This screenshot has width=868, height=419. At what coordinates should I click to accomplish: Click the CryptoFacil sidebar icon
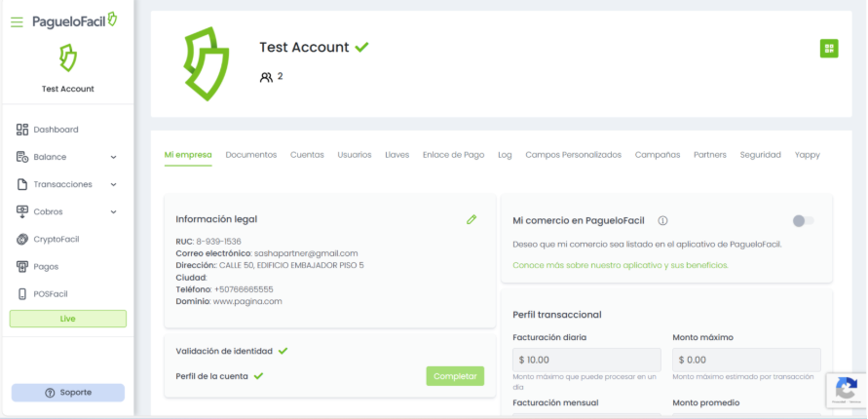(x=23, y=239)
